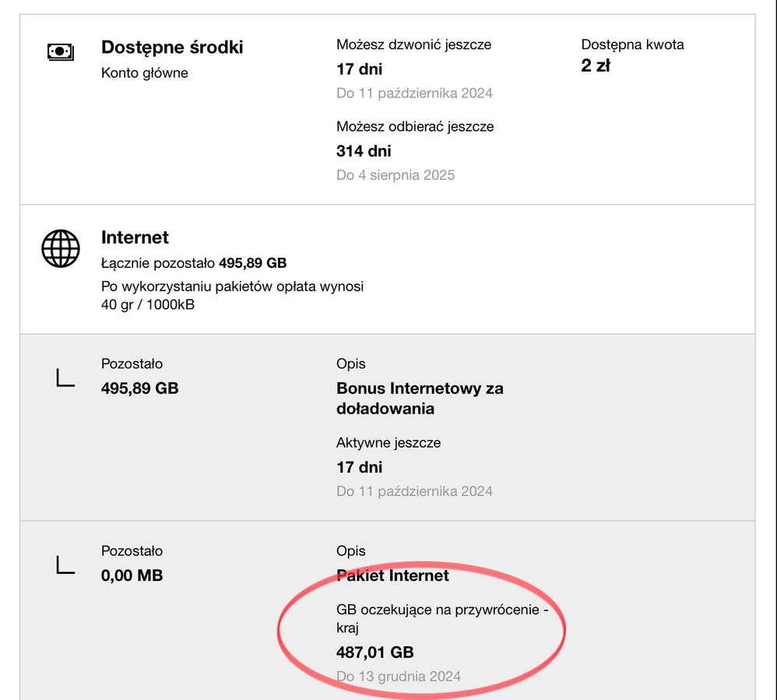Select the 314 dni value
This screenshot has width=777, height=700.
tap(364, 151)
